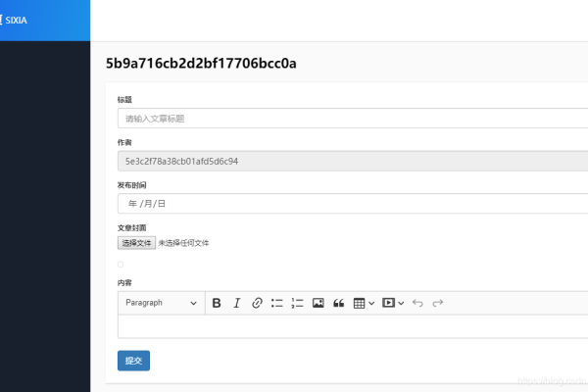Viewport: 588px width, 392px height.
Task: Create a numbered list
Action: pos(297,303)
